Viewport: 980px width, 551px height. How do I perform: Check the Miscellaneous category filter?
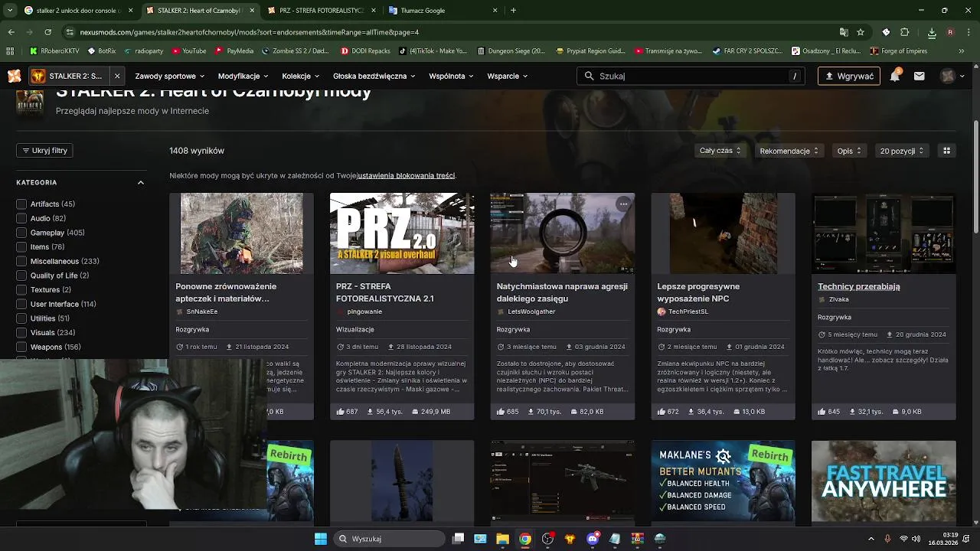21,261
